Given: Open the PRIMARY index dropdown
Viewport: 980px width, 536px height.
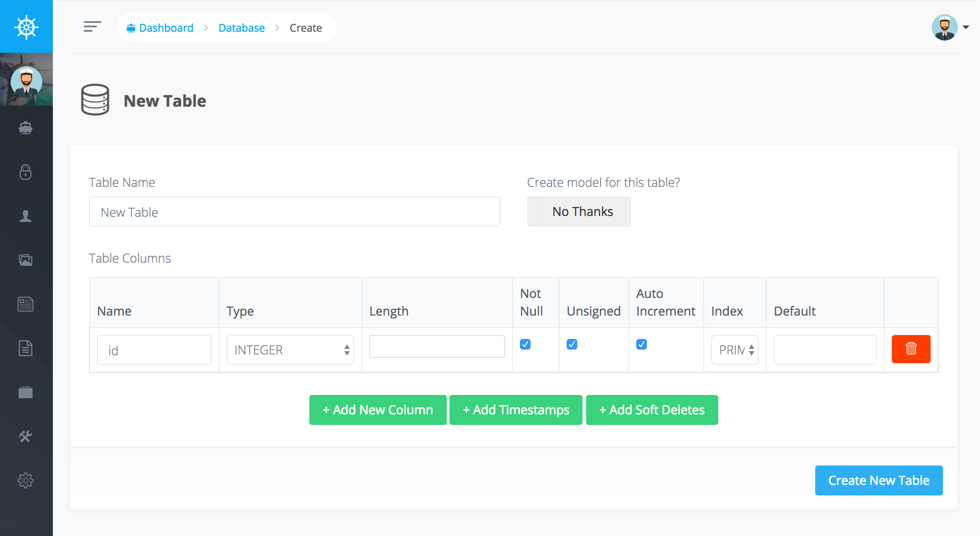Looking at the screenshot, I should [x=735, y=350].
